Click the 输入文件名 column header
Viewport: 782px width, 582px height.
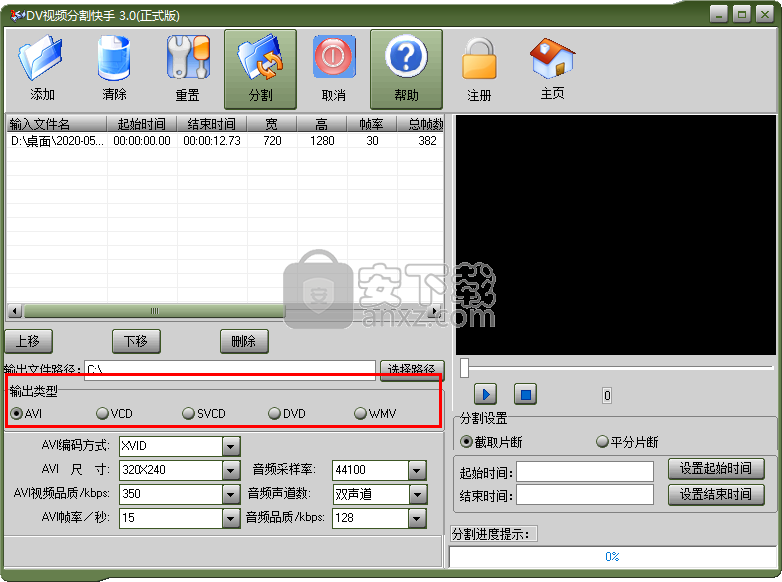coord(56,124)
